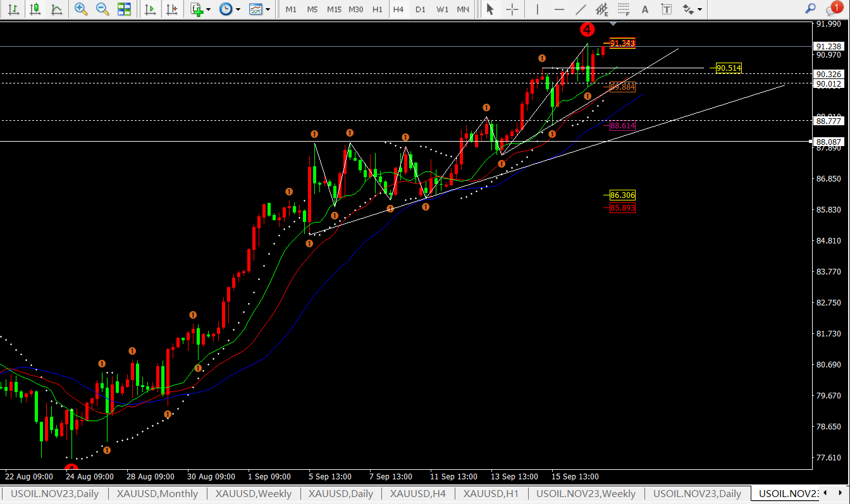Open the XAUUSD,Monthly chart tab
850x504 pixels.
[157, 494]
